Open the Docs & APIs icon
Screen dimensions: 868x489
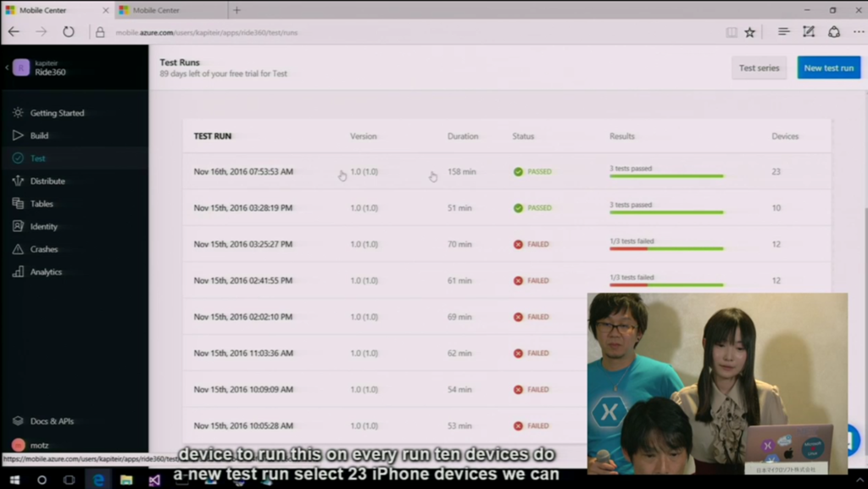click(x=18, y=421)
